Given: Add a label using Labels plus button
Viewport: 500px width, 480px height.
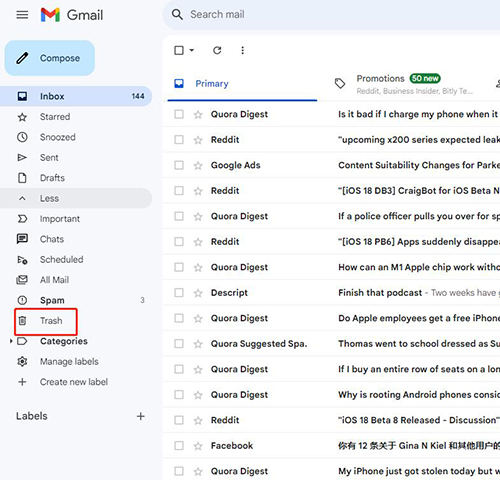Looking at the screenshot, I should (141, 416).
